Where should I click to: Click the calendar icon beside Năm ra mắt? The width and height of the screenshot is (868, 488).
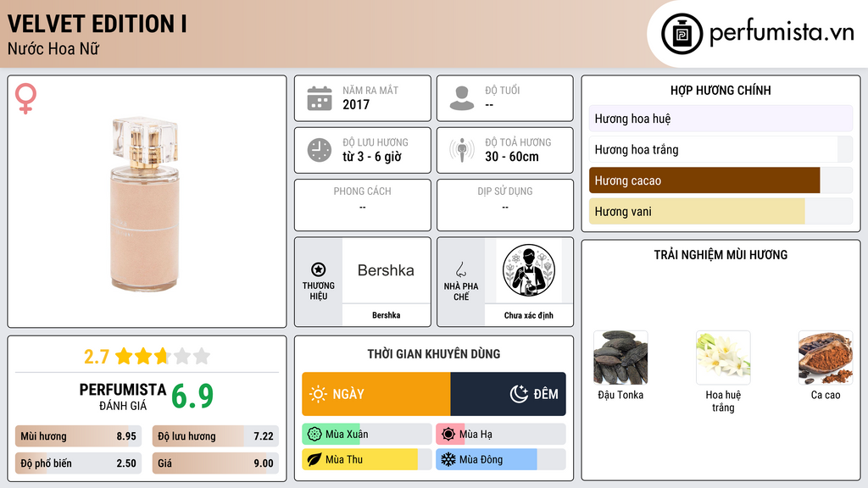320,98
